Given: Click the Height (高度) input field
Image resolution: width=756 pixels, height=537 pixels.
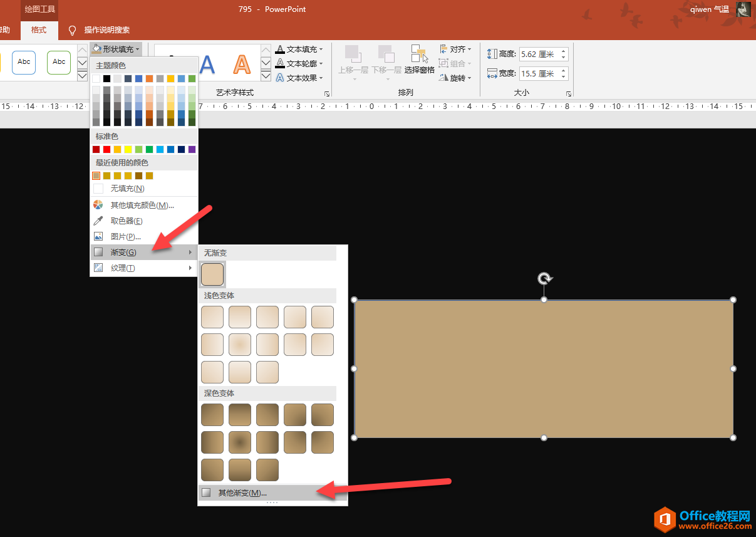Looking at the screenshot, I should [539, 54].
